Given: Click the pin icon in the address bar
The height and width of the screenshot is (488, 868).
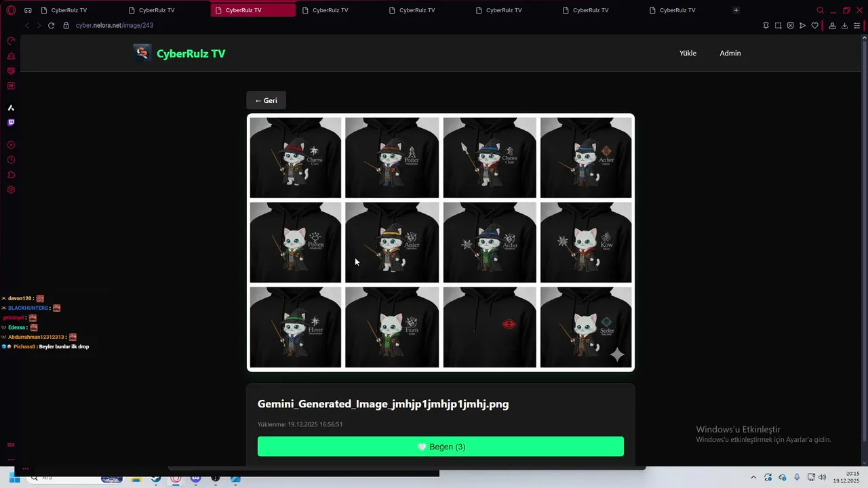Looking at the screenshot, I should 766,26.
